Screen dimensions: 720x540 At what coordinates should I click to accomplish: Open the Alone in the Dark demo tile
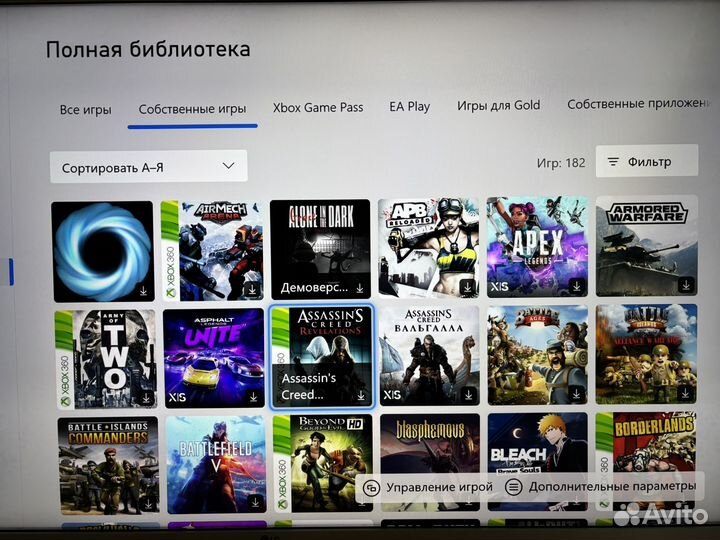point(320,249)
